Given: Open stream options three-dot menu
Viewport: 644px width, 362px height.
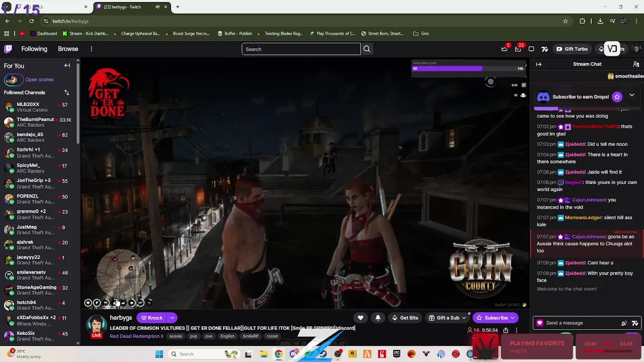Looking at the screenshot, I should [516, 330].
